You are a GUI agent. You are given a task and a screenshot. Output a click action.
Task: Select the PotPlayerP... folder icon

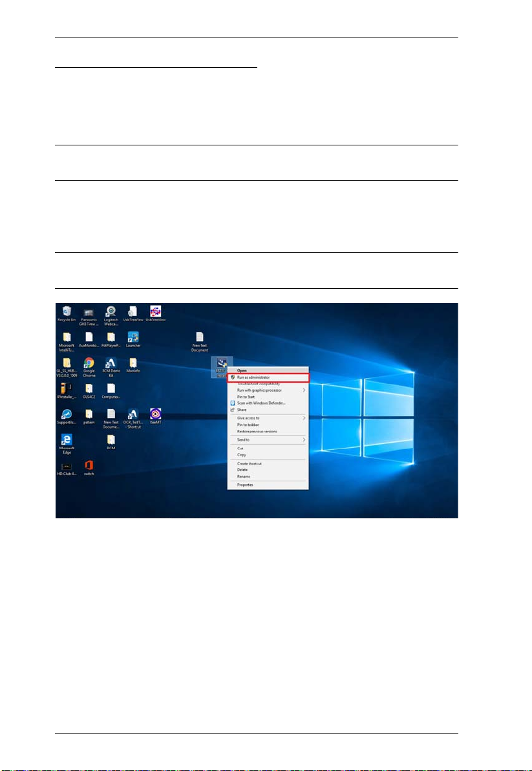[111, 339]
